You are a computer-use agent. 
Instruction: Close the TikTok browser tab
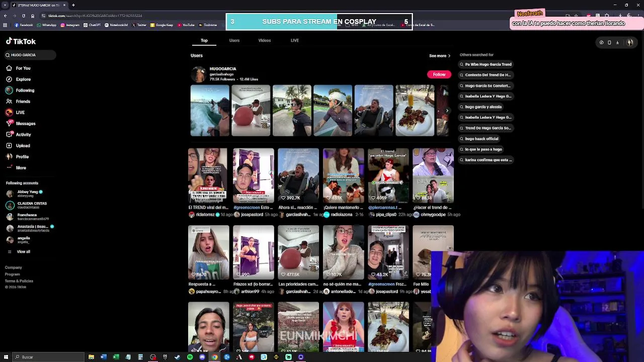(x=64, y=5)
